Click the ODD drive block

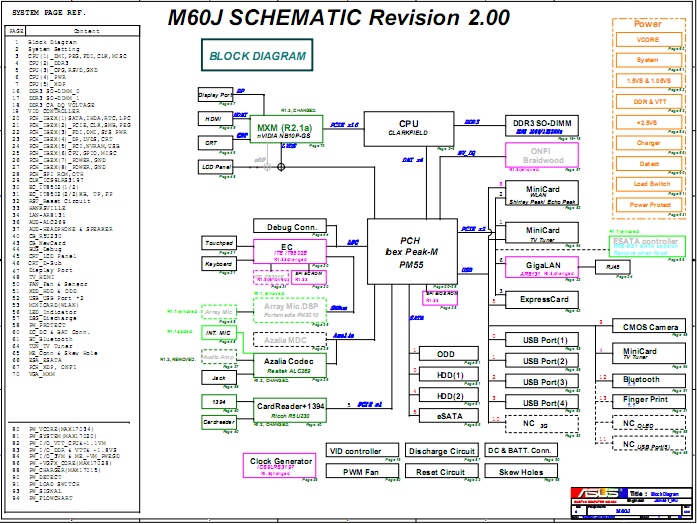pyautogui.click(x=449, y=354)
